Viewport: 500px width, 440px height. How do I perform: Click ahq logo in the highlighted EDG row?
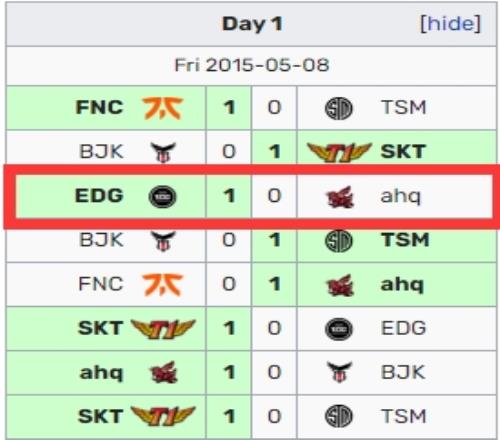[339, 197]
